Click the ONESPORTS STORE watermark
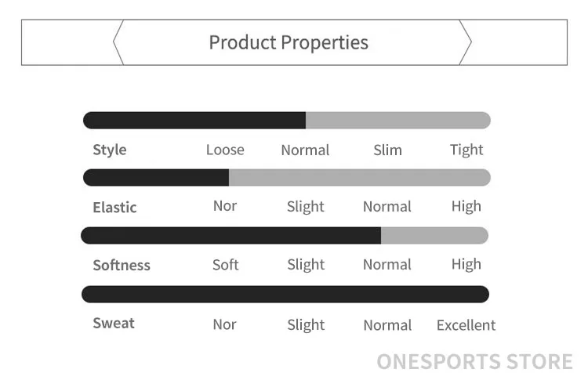The height and width of the screenshot is (380, 588). point(475,362)
